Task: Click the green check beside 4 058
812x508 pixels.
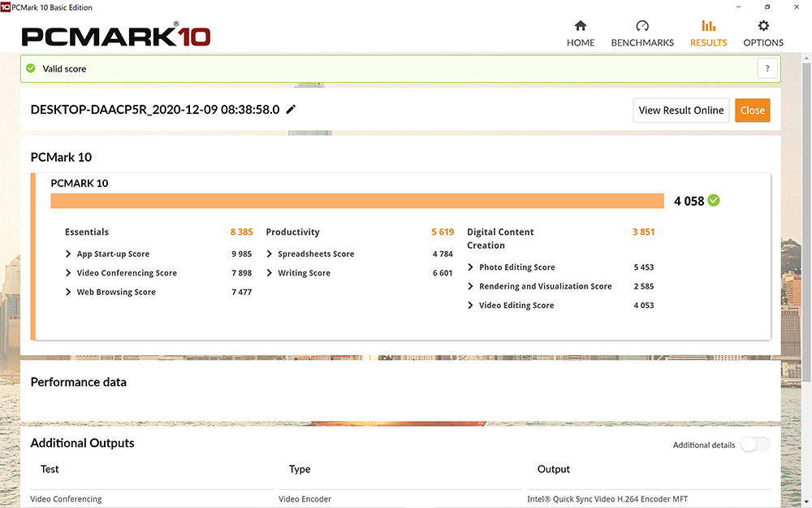Action: pyautogui.click(x=714, y=200)
